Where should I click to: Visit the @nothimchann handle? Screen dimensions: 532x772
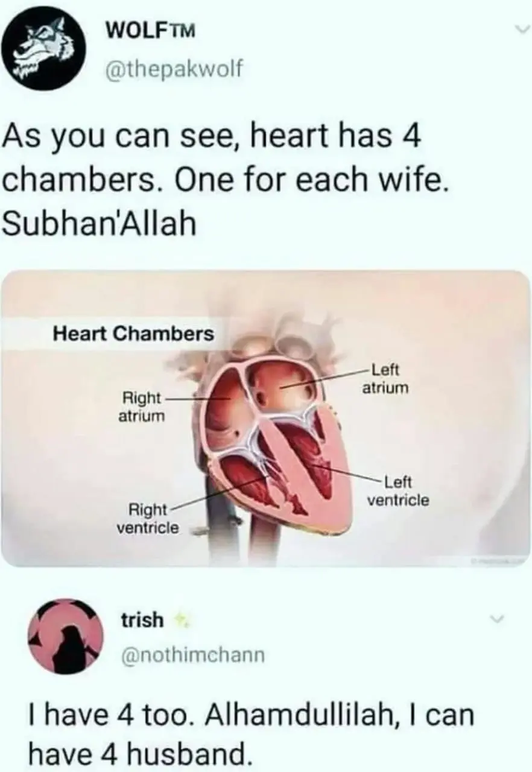[x=192, y=654]
